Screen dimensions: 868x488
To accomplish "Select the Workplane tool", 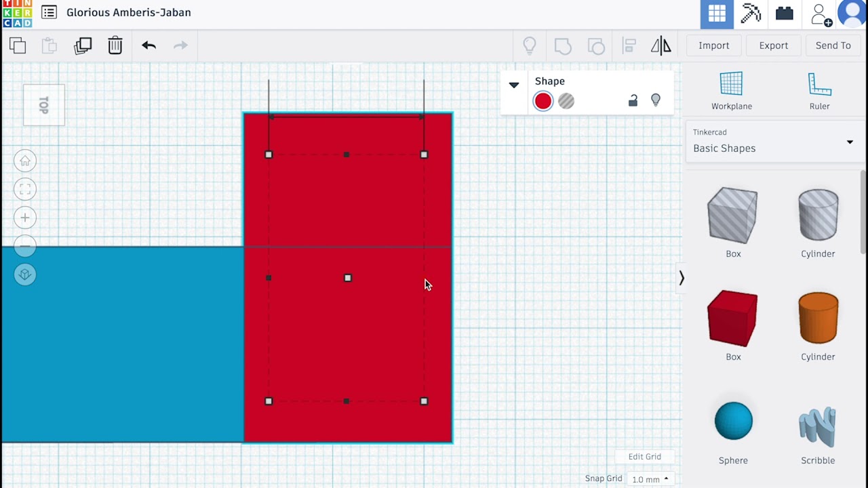I will (x=732, y=91).
